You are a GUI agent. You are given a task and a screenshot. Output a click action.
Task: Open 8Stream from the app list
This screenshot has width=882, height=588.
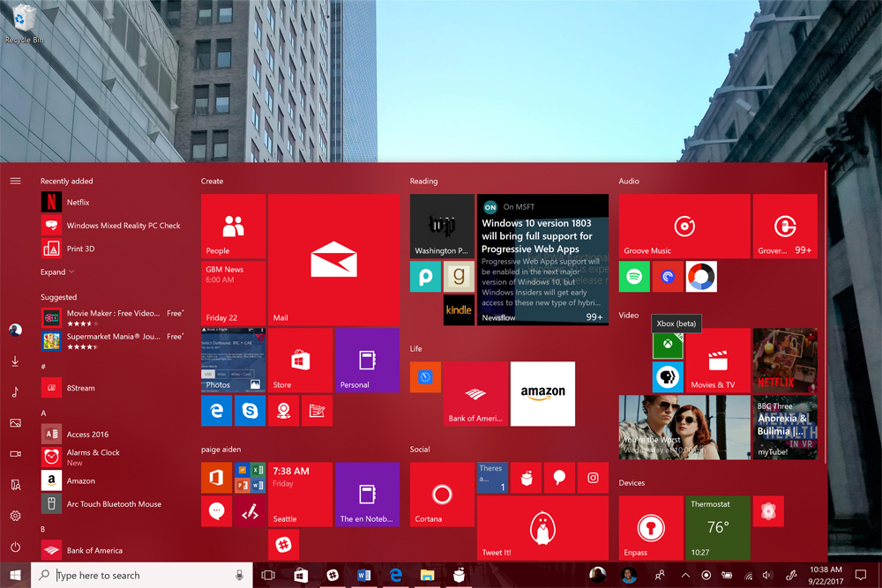111,388
